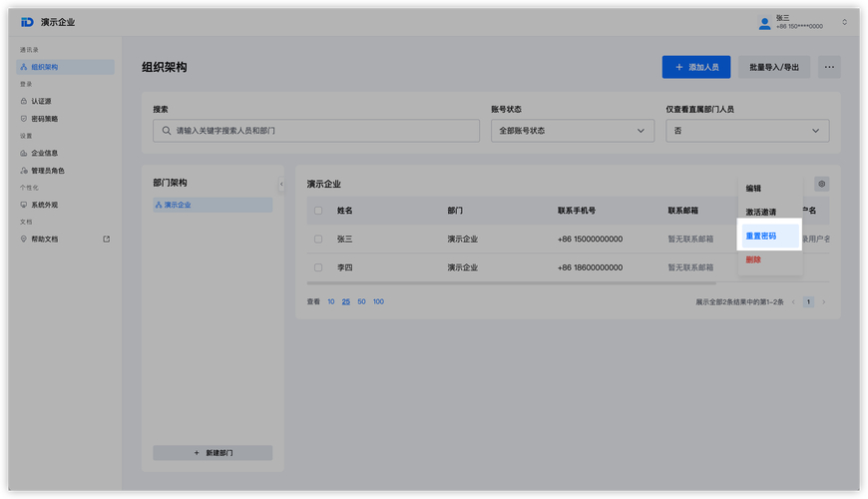Open the more options ellipsis button

829,67
